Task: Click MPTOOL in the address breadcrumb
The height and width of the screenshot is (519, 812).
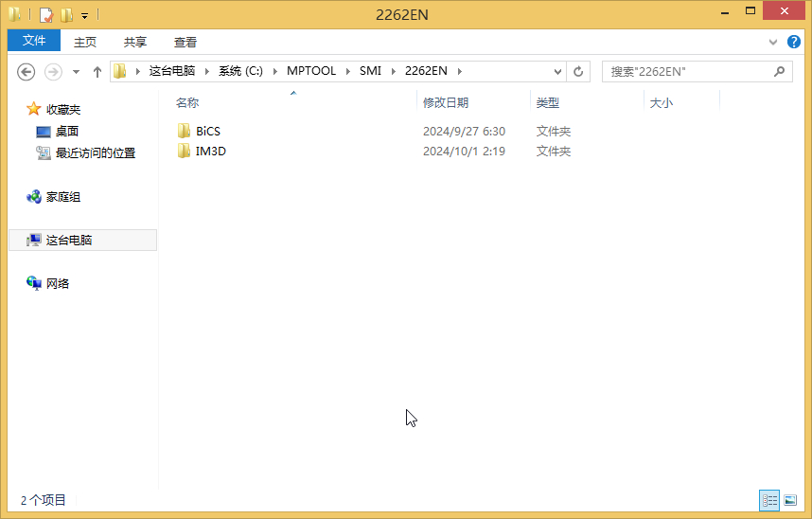Action: click(x=310, y=71)
